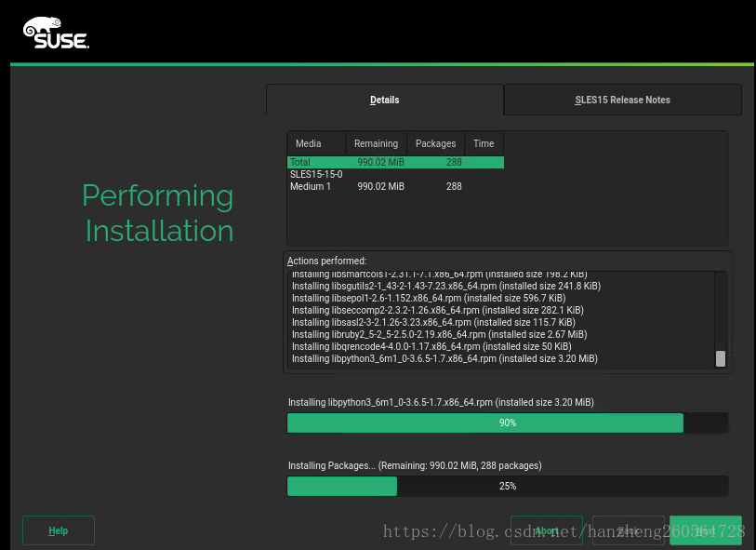
Task: Click the 90% package progress bar
Action: coord(507,423)
